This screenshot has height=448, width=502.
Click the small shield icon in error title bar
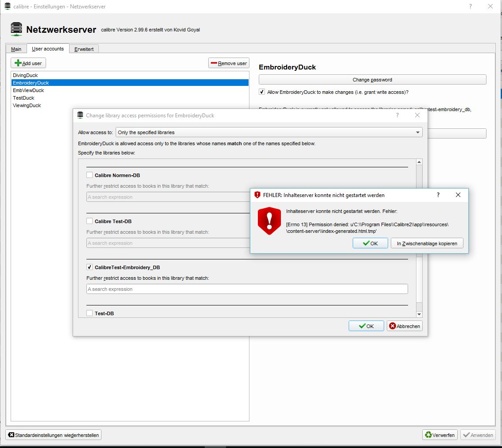coord(257,195)
